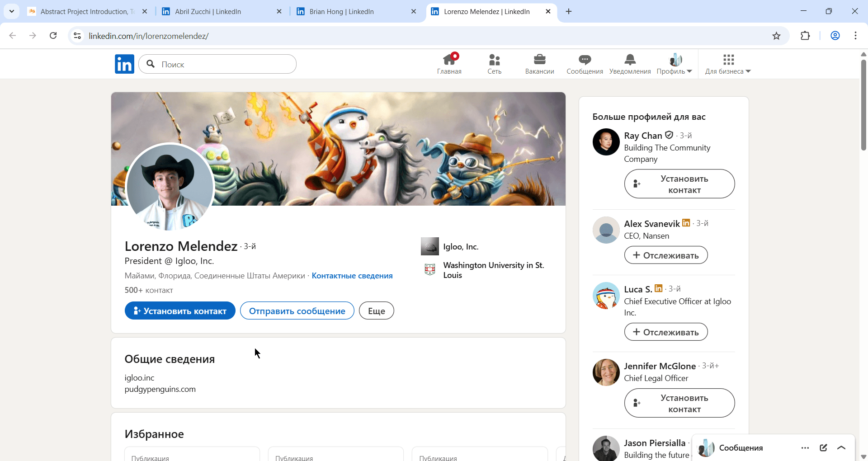Open the Еще more options button
The image size is (868, 461).
[x=377, y=310]
